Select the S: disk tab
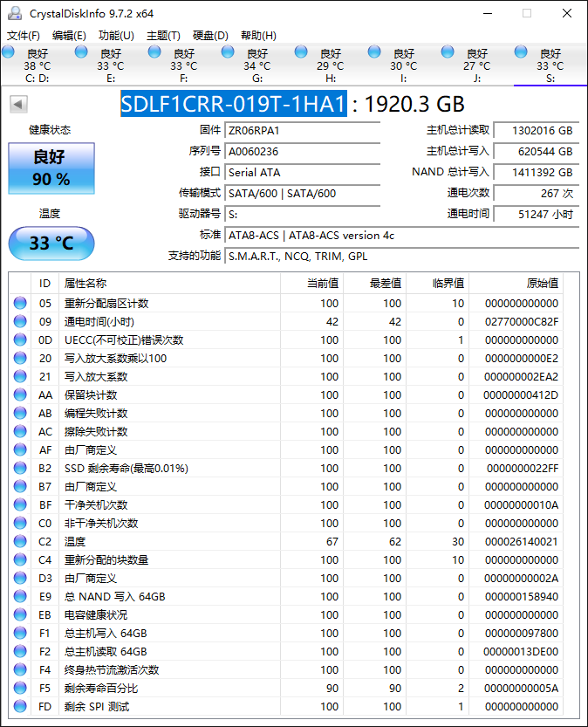 click(x=550, y=65)
